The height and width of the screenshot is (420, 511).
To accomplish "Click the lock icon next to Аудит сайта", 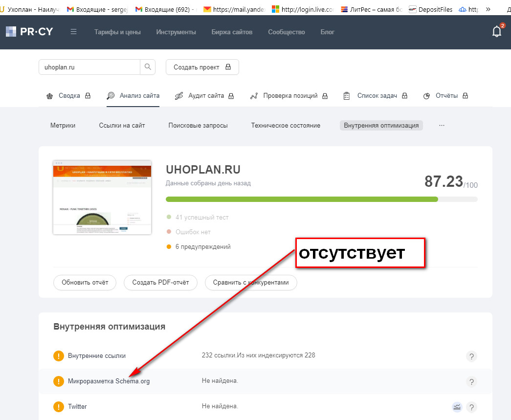I will pyautogui.click(x=231, y=96).
